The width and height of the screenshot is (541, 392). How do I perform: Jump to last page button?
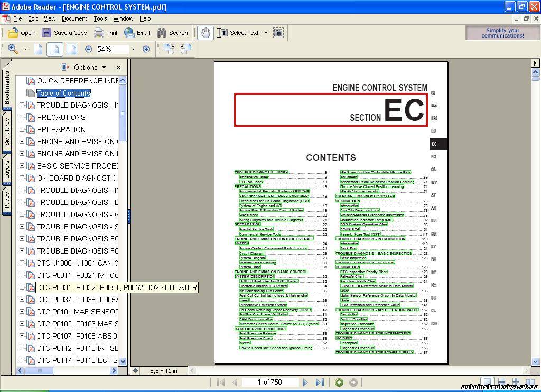coord(320,382)
